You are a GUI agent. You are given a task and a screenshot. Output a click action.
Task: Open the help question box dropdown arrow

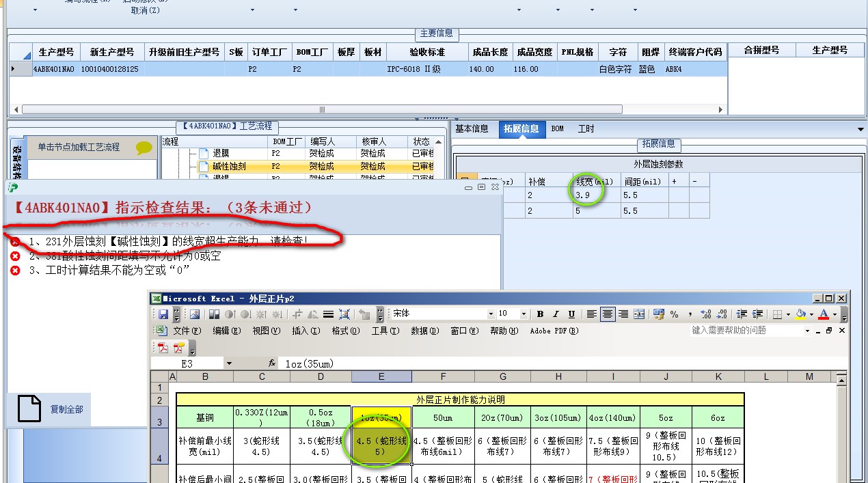807,331
